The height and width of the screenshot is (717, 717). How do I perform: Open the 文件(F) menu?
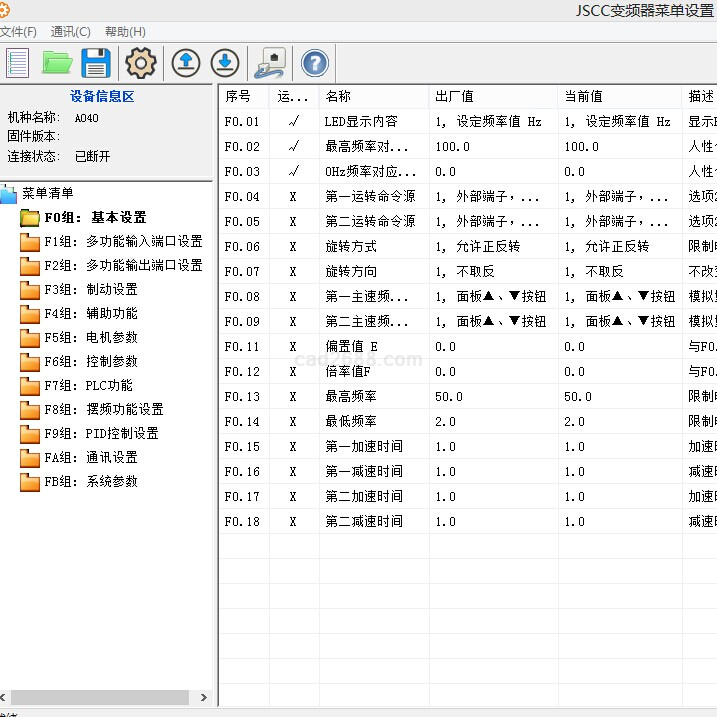click(x=18, y=32)
